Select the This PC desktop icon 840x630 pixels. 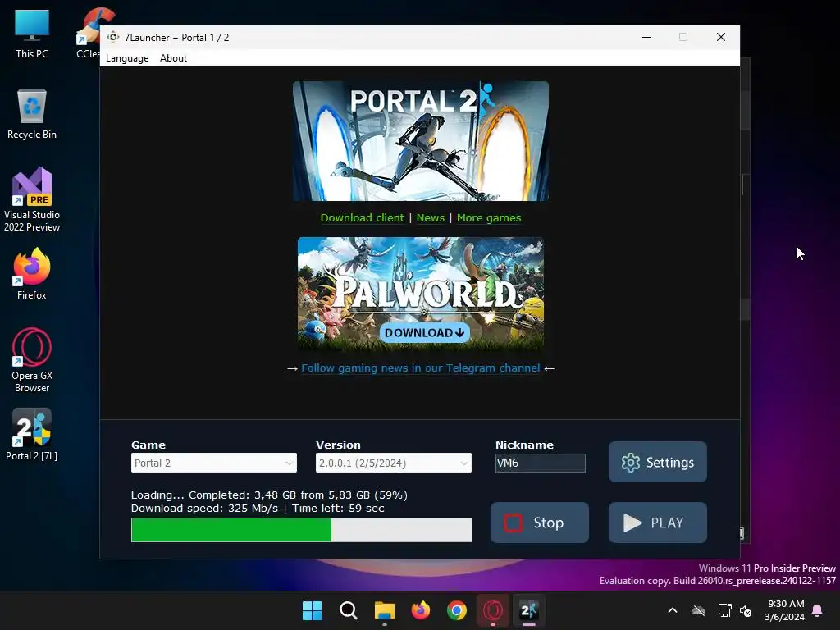click(32, 34)
